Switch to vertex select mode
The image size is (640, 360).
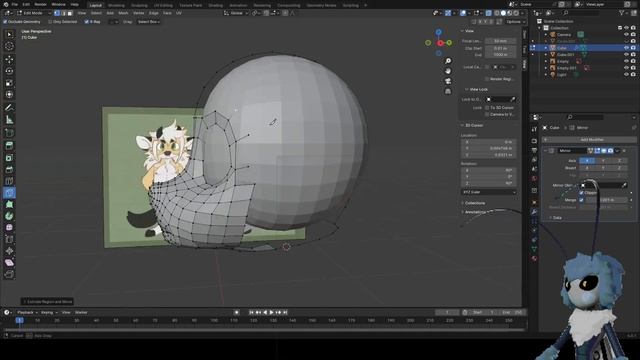pos(57,13)
